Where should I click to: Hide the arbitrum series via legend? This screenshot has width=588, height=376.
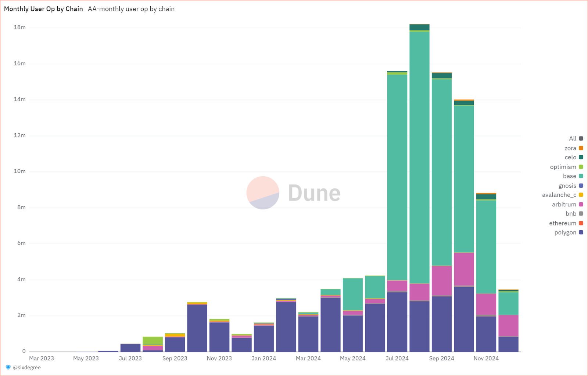pos(567,204)
